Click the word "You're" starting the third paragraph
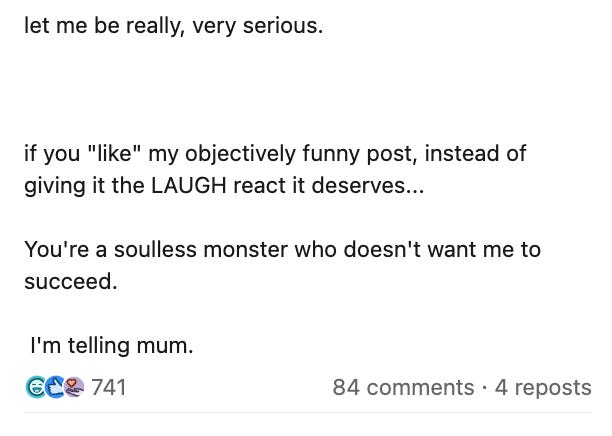 point(56,250)
